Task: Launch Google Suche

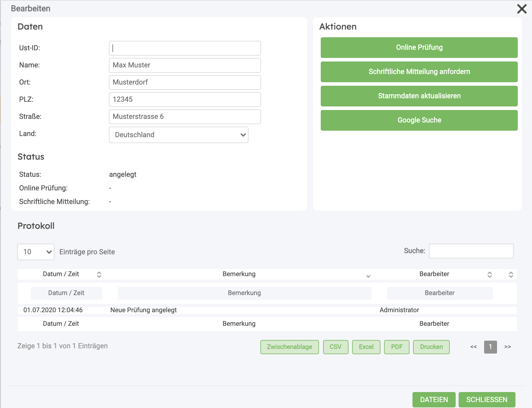Action: [419, 120]
